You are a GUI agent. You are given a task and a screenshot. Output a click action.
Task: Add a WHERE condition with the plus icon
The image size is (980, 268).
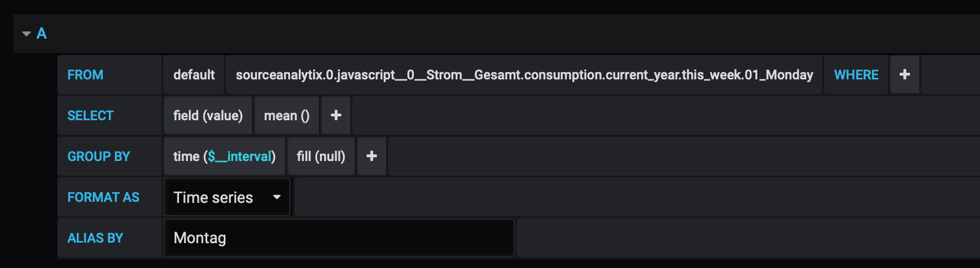[904, 74]
